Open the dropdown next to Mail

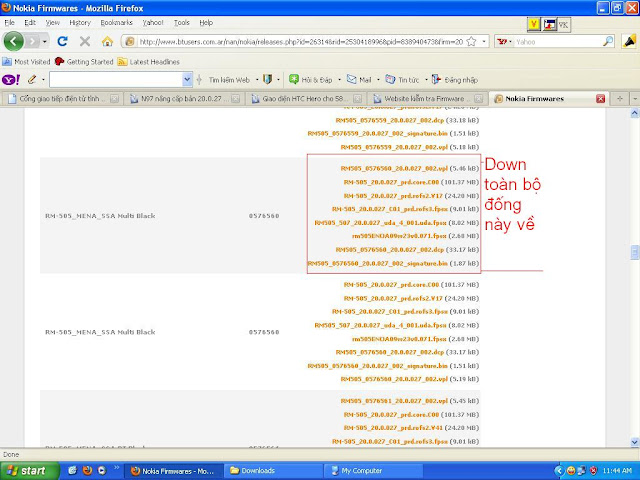(378, 80)
